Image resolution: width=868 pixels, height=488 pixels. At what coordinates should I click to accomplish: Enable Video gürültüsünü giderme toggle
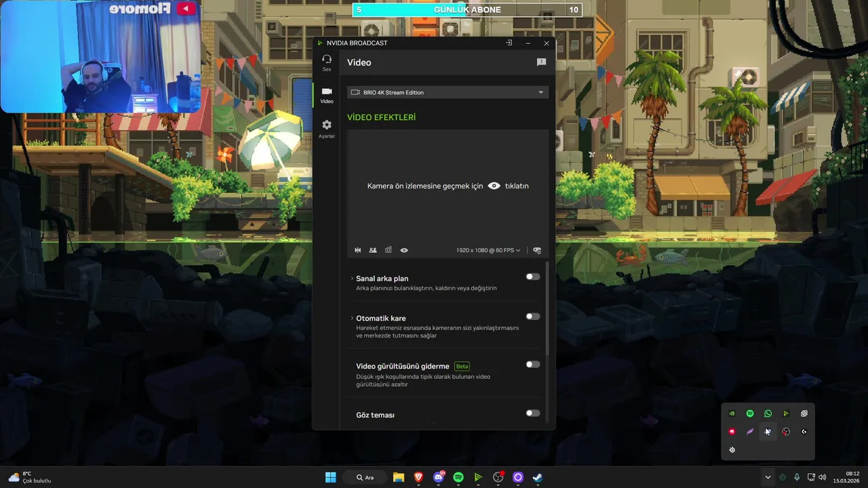533,365
